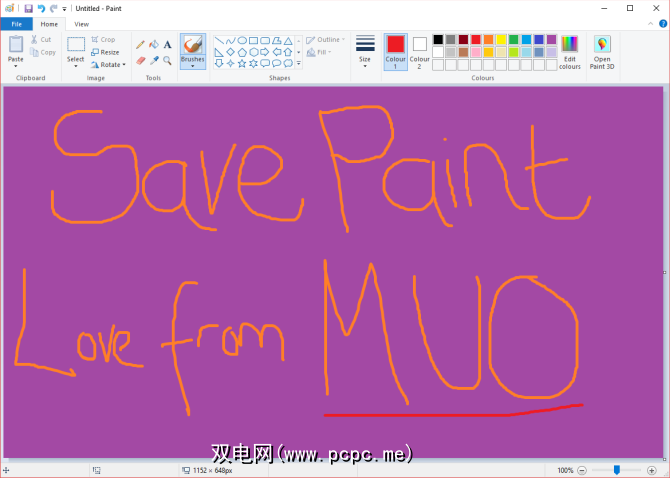Open Customize Quick Access Toolbar arrow
Screen dimensions: 670x478
point(65,9)
